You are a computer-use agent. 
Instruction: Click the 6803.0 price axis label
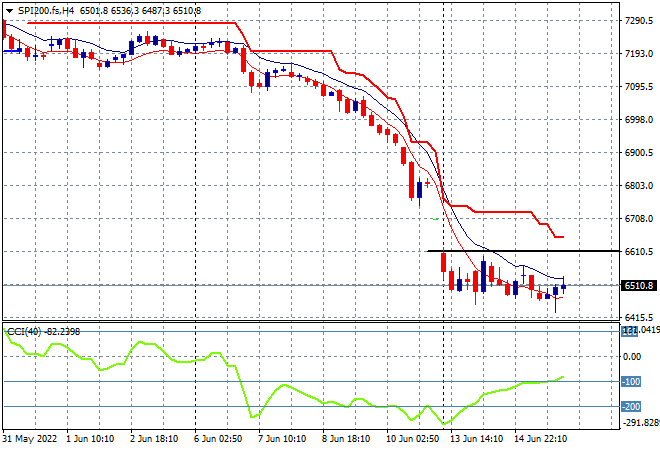[x=639, y=186]
